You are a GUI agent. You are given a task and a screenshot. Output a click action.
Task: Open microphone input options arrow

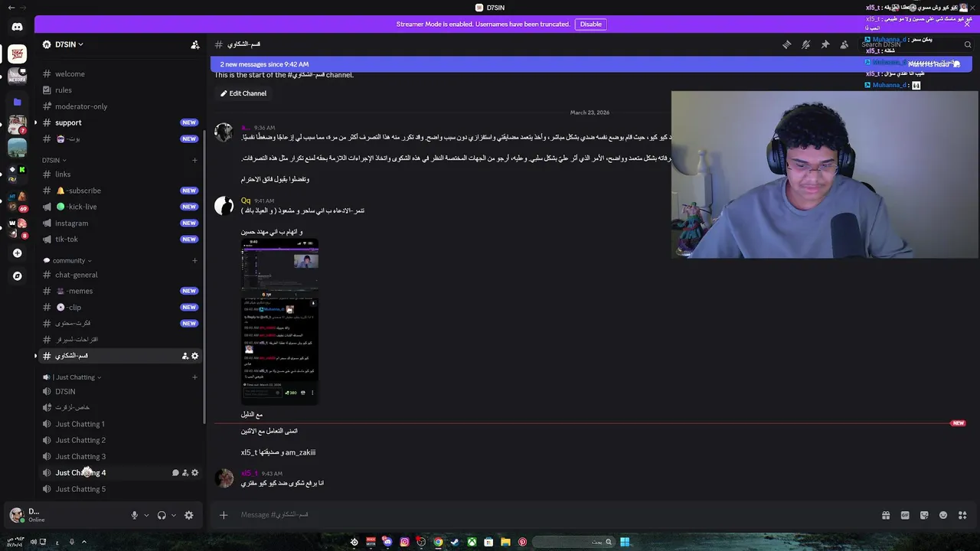146,515
